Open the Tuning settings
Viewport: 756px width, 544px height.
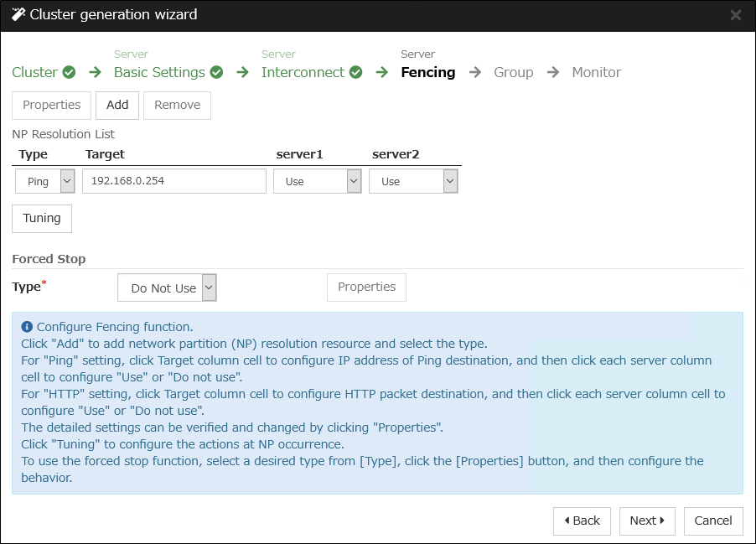tap(42, 218)
